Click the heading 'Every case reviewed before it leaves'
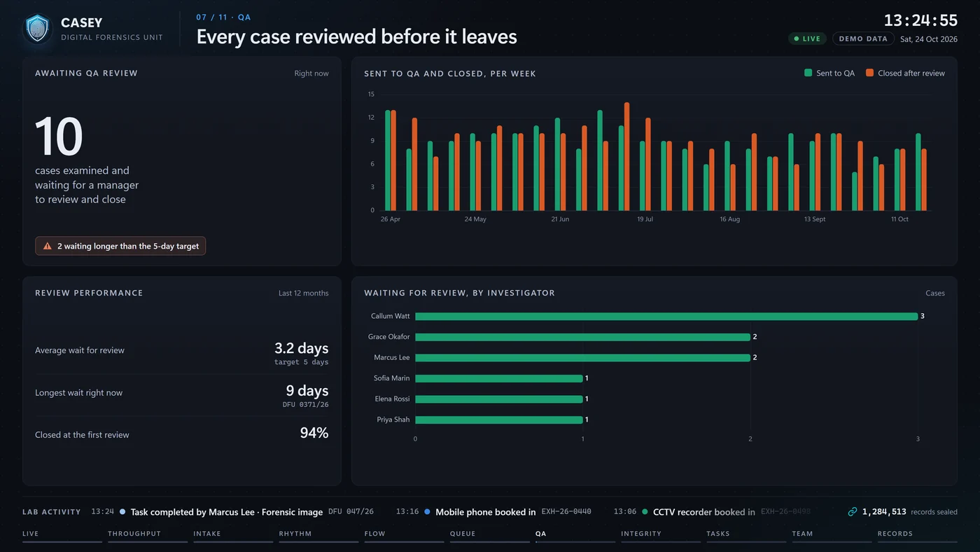The width and height of the screenshot is (980, 552). (356, 36)
